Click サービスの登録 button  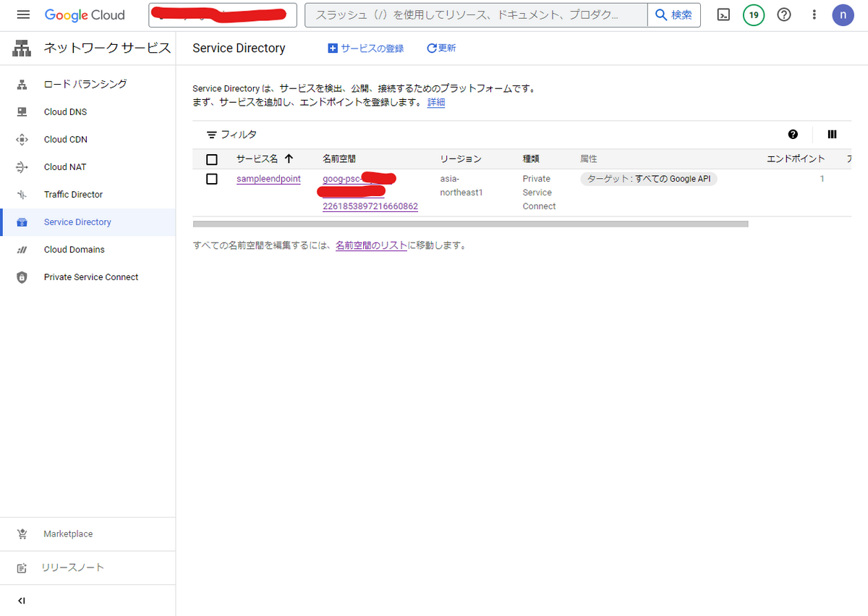366,48
